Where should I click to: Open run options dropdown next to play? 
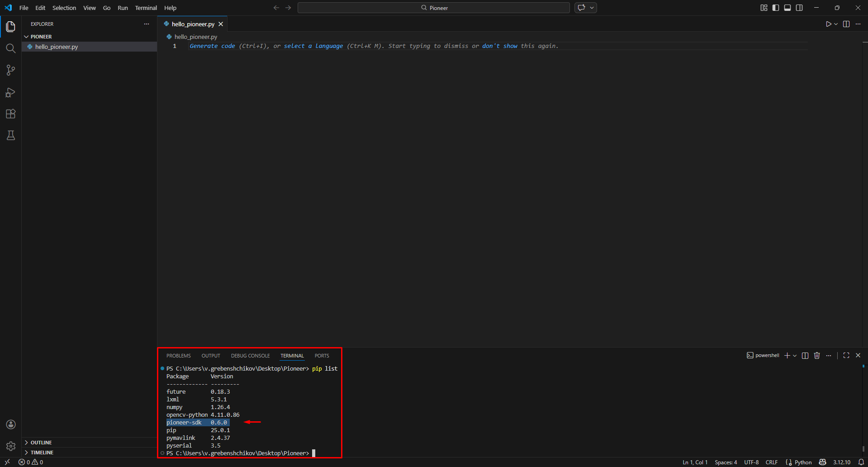pos(836,24)
